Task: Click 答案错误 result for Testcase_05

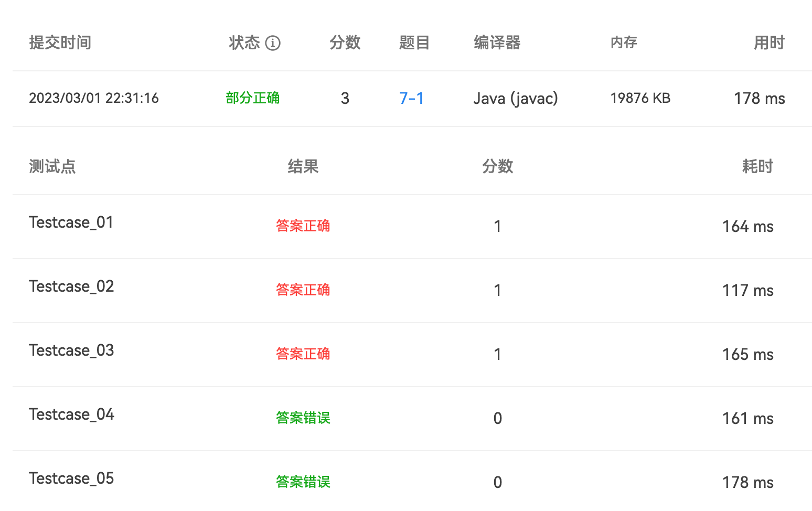Action: coord(303,482)
